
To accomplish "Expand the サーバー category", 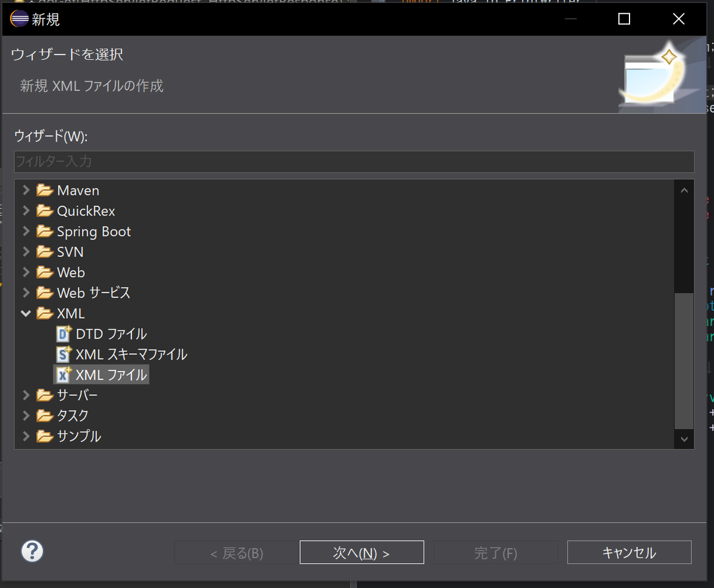I will 26,395.
